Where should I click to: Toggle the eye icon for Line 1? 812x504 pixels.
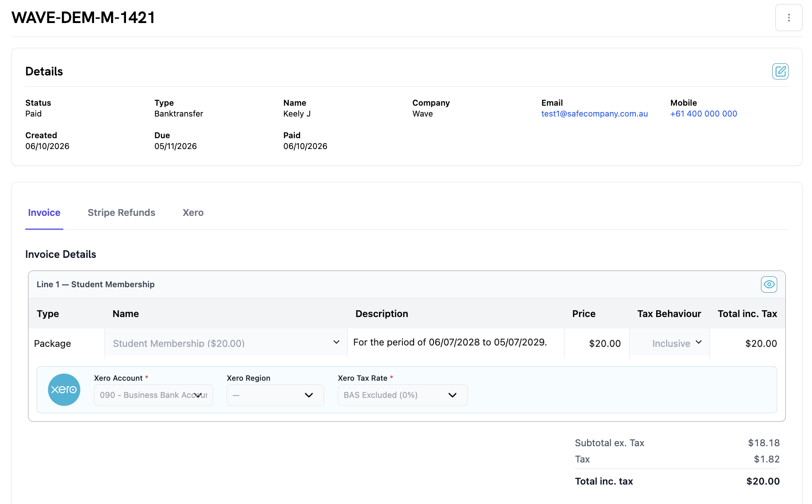769,285
